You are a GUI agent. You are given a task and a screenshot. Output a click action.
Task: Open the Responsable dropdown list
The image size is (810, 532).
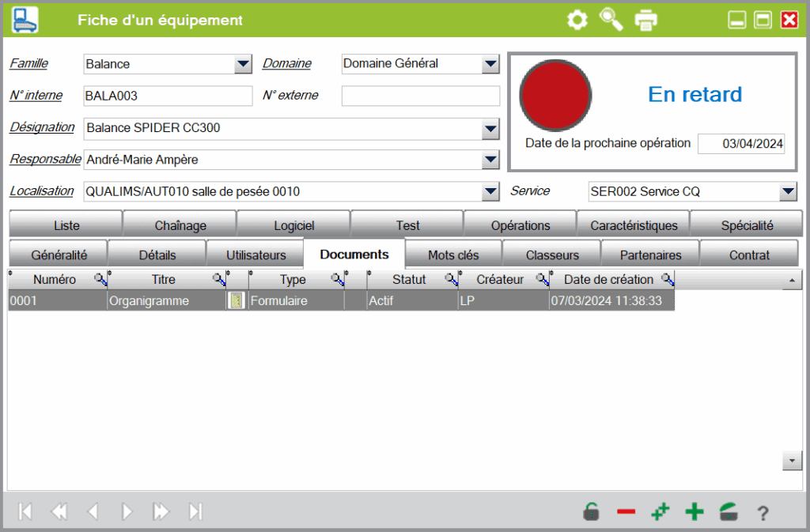(490, 160)
